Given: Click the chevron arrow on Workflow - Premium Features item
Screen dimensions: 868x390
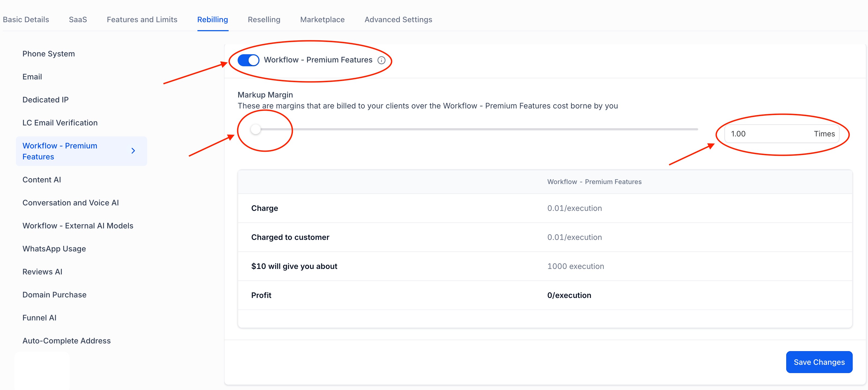Looking at the screenshot, I should point(133,151).
